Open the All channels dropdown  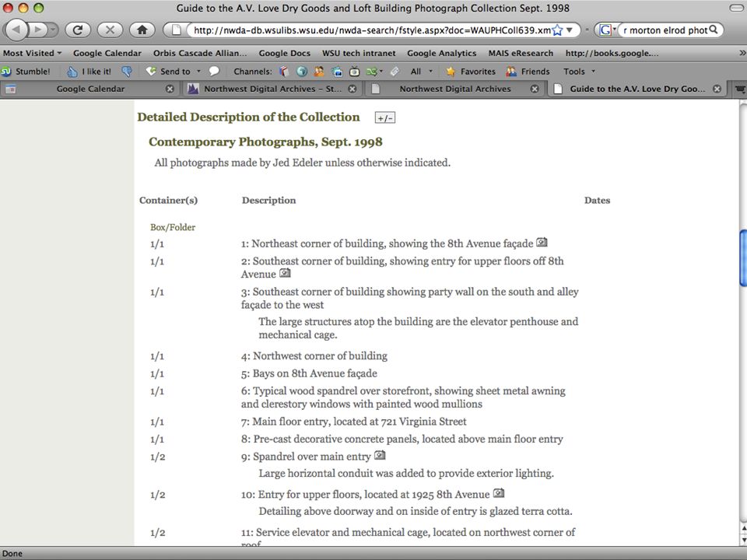click(422, 72)
